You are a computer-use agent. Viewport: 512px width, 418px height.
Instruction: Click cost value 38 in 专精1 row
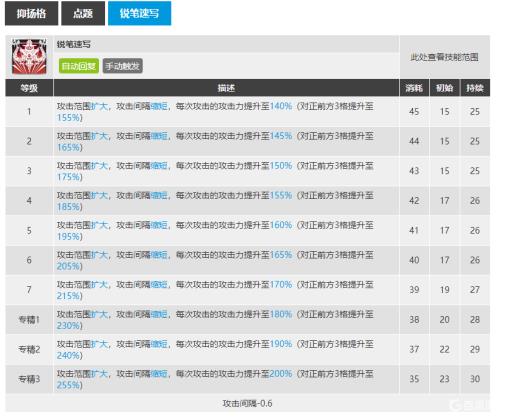click(414, 320)
